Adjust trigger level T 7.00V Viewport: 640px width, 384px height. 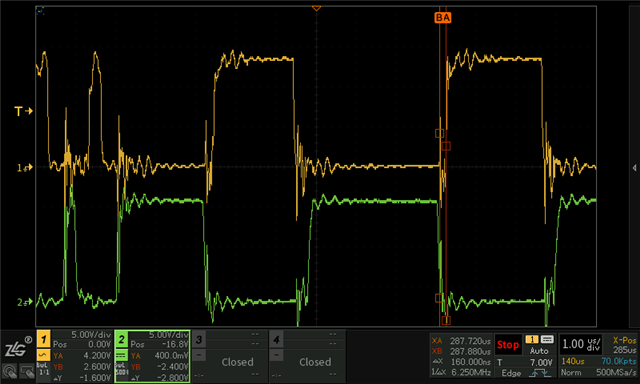point(526,362)
